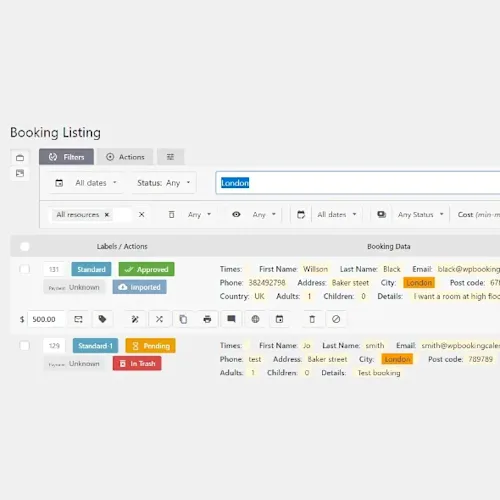Open the Any Status payment dropdown
The width and height of the screenshot is (500, 500).
point(420,215)
